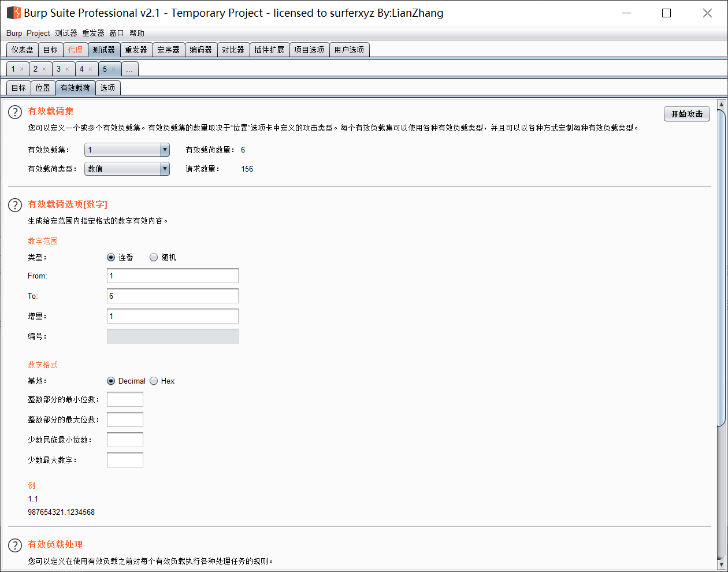Switch to 有效载荷 sub-tab
Screen dimensions: 728x572
click(x=75, y=88)
